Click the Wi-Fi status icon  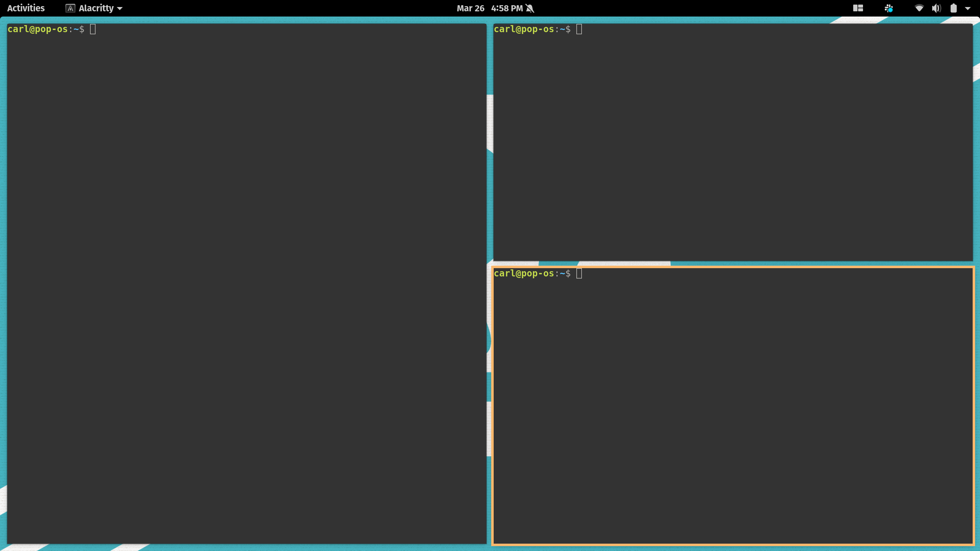(919, 8)
